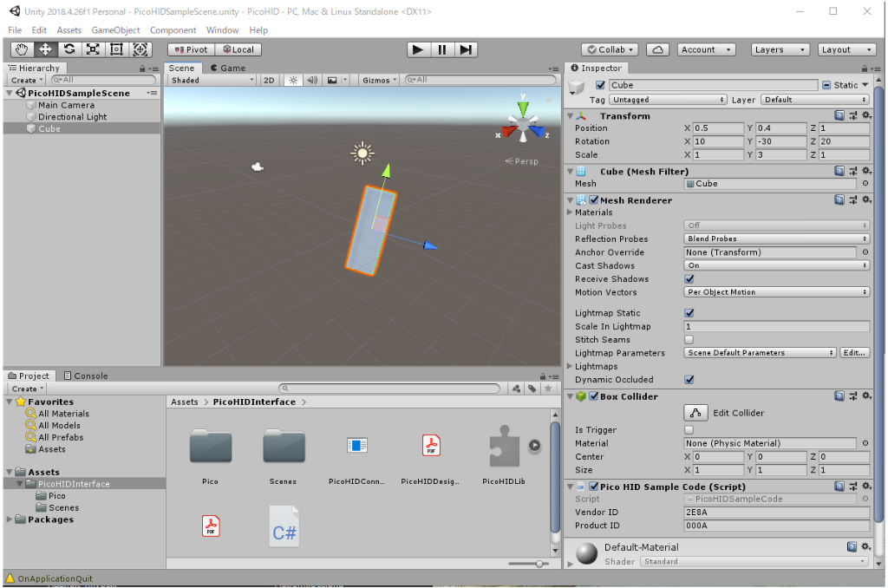Open the GameObject menu
Screen dimensions: 888x588
pyautogui.click(x=115, y=30)
